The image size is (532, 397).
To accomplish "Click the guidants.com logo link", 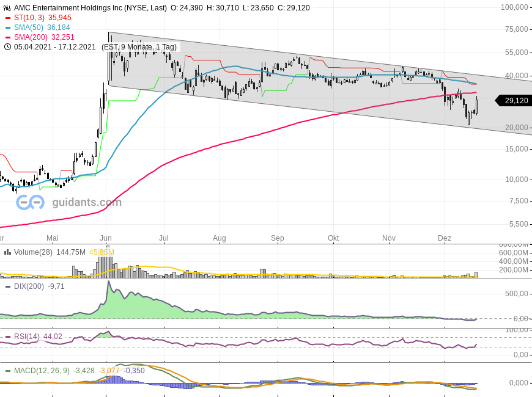I will (69, 202).
